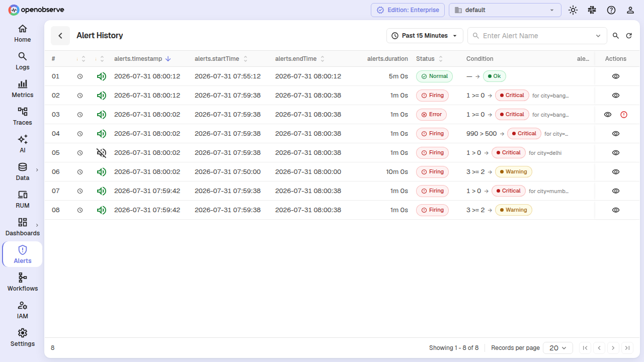
Task: Open the default organization dropdown
Action: point(505,10)
